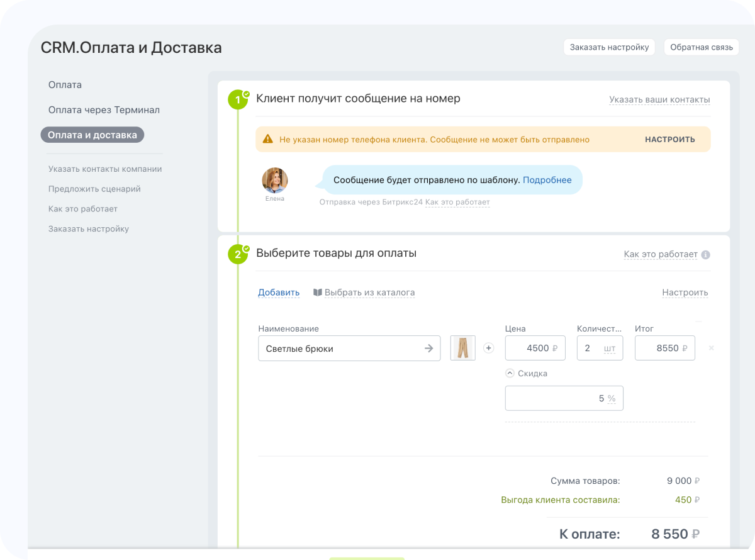Click the step 1 green circle marker
The image size is (755, 560).
coord(238,99)
